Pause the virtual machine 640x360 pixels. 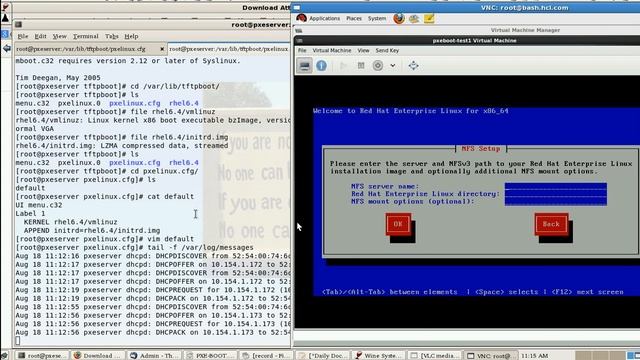361,66
